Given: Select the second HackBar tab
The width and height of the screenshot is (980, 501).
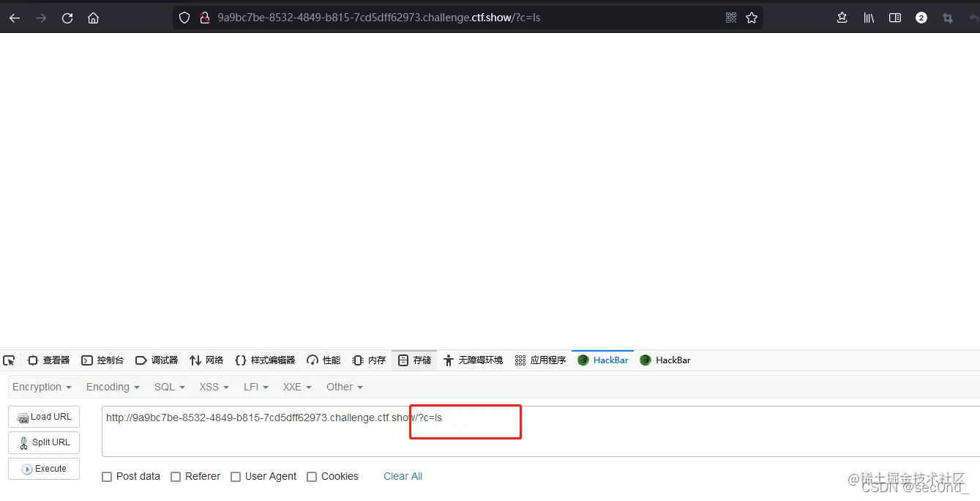Looking at the screenshot, I should pos(665,360).
